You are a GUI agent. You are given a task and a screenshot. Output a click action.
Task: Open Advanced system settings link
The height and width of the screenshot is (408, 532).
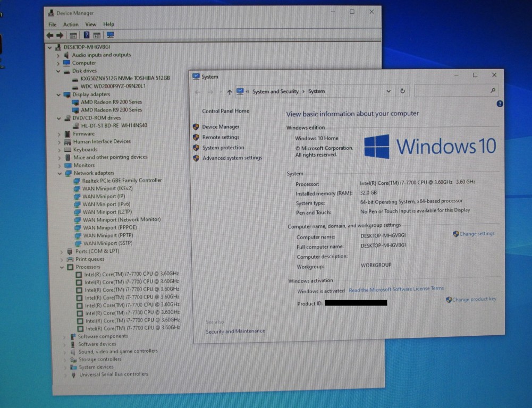[232, 158]
